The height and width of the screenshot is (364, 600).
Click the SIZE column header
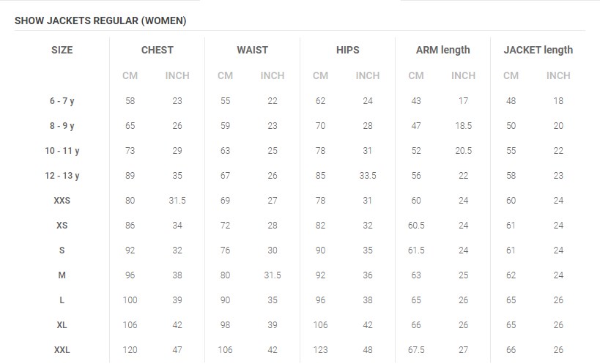(62, 50)
